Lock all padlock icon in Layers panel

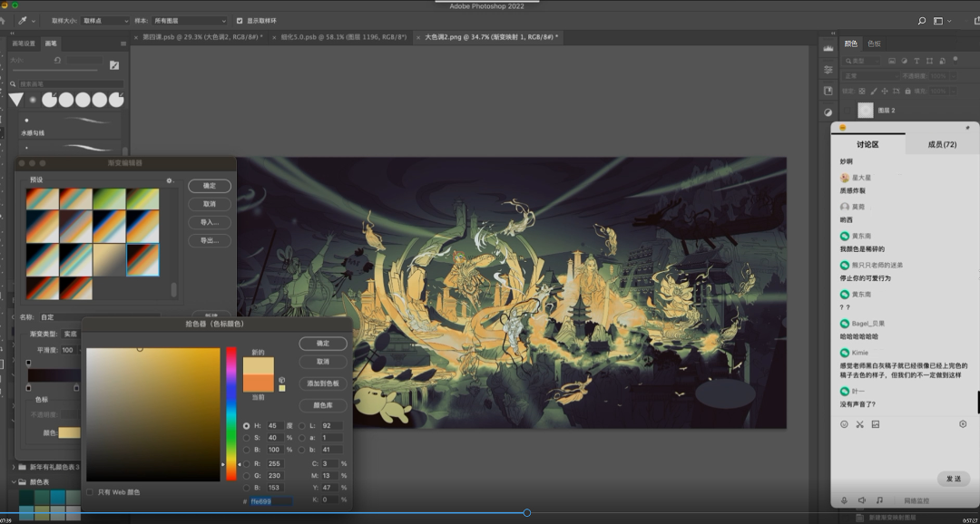pyautogui.click(x=907, y=92)
